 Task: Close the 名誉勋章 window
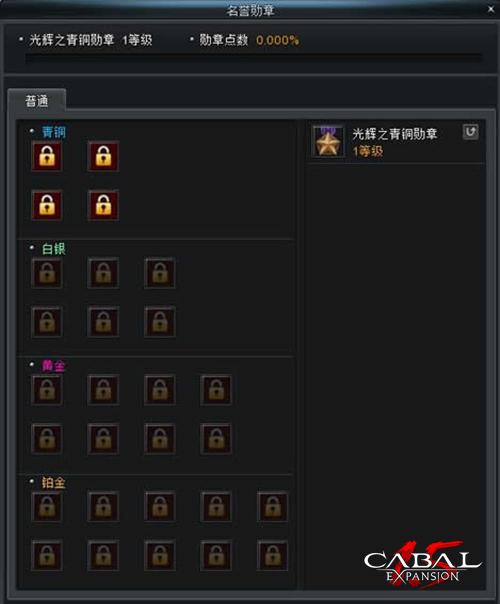(x=491, y=9)
